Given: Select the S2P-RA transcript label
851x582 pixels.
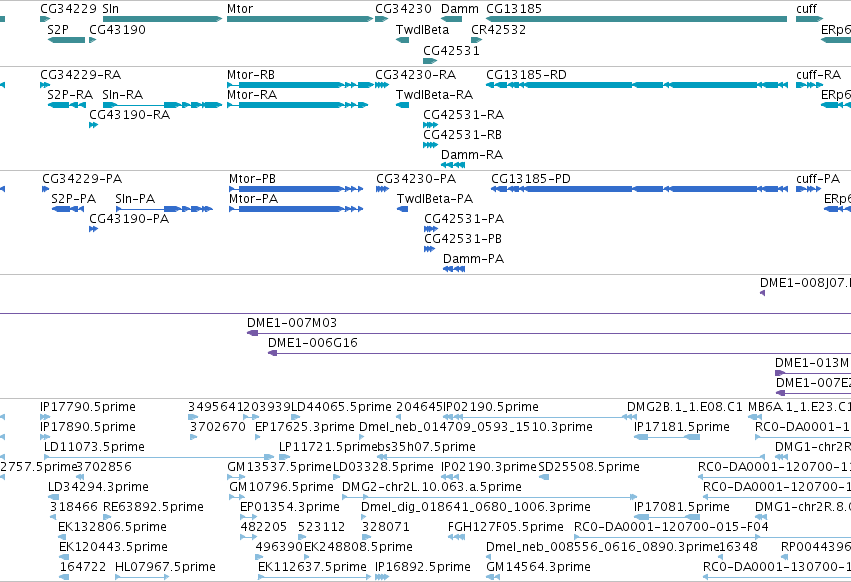Looking at the screenshot, I should [70, 95].
